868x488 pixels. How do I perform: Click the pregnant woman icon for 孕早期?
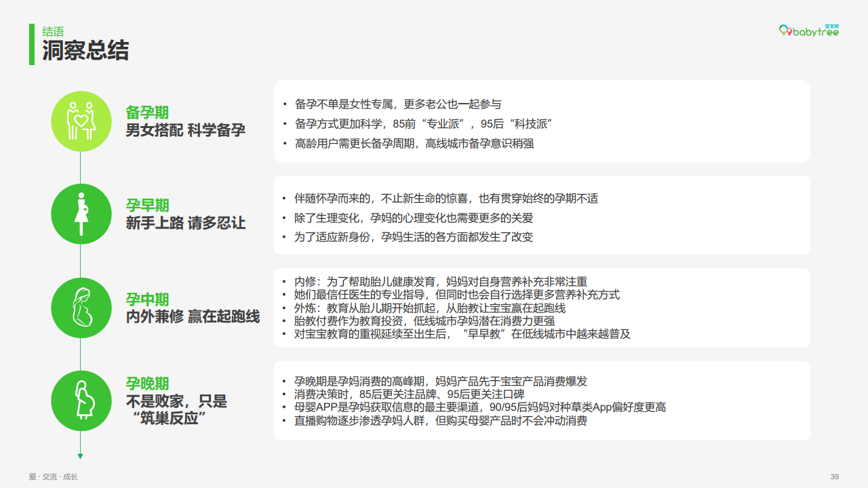pyautogui.click(x=81, y=213)
